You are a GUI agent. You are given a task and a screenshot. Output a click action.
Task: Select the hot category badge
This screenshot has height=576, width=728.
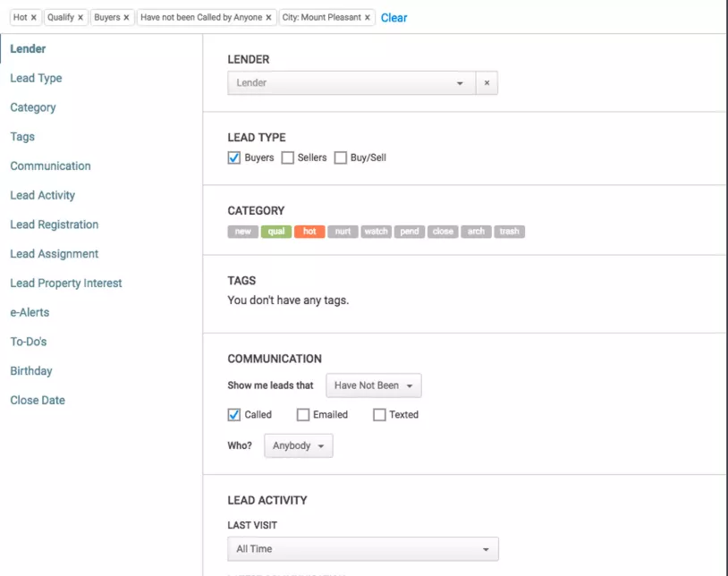309,232
